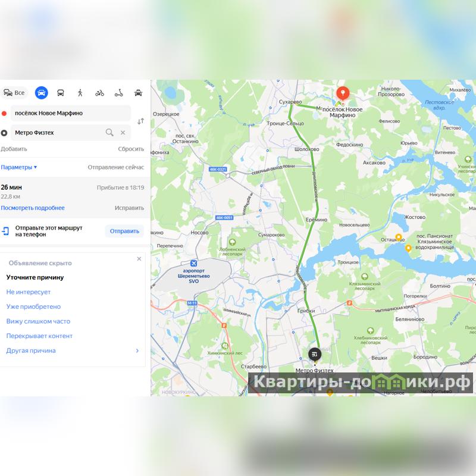The height and width of the screenshot is (476, 476).
Task: Click search icon in Метро Физтех field
Action: point(109,132)
